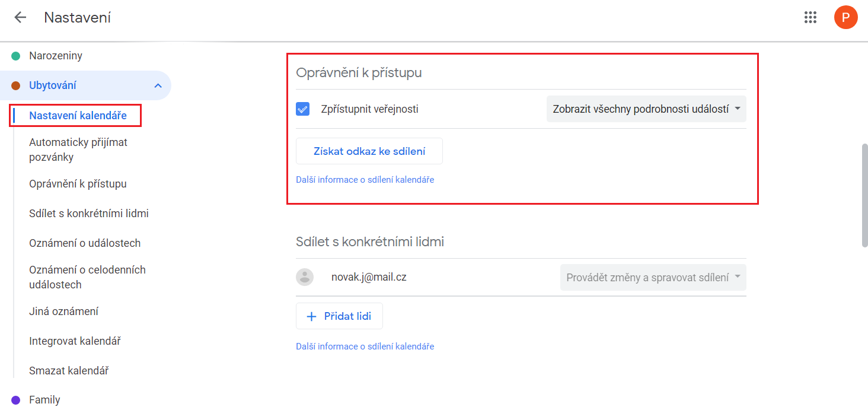Select Sdílet s konkrétními lidmi in sidebar
Viewport: 868px width, 410px height.
(x=89, y=214)
